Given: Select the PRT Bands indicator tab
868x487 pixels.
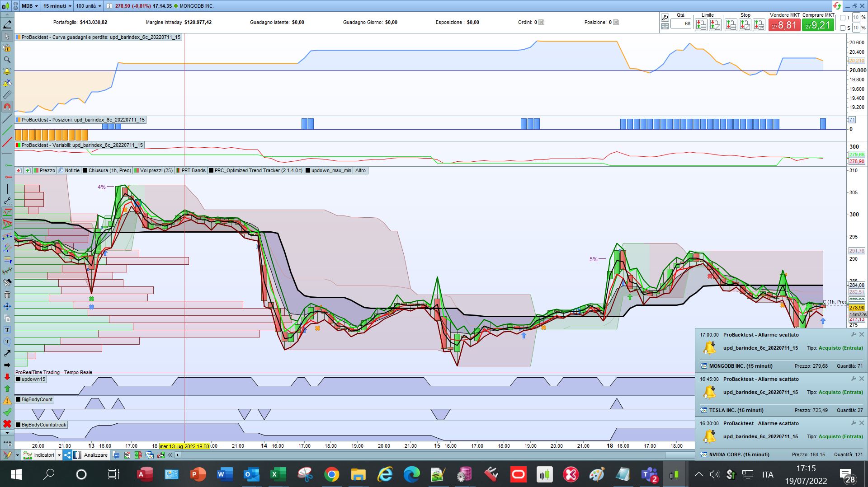Looking at the screenshot, I should (191, 170).
